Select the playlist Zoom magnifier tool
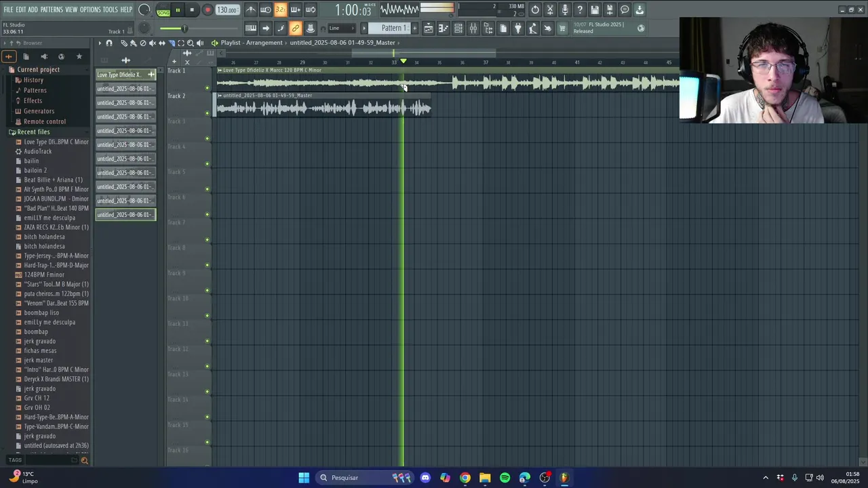868x488 pixels. point(190,43)
